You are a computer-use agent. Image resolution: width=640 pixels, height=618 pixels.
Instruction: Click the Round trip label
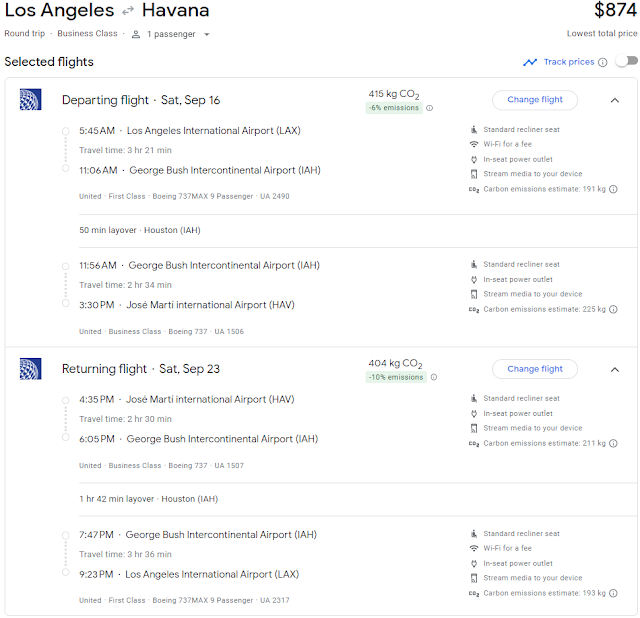click(x=25, y=34)
